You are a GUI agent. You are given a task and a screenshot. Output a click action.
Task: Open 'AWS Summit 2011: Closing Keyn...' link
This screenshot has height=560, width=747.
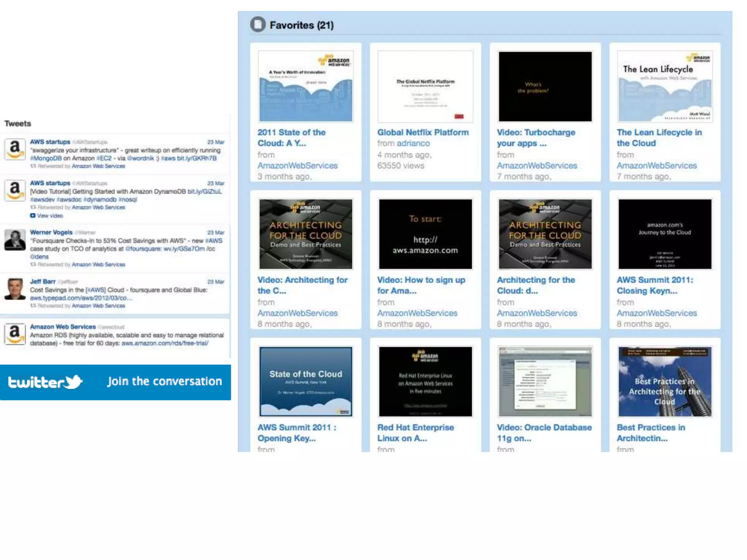coord(655,285)
